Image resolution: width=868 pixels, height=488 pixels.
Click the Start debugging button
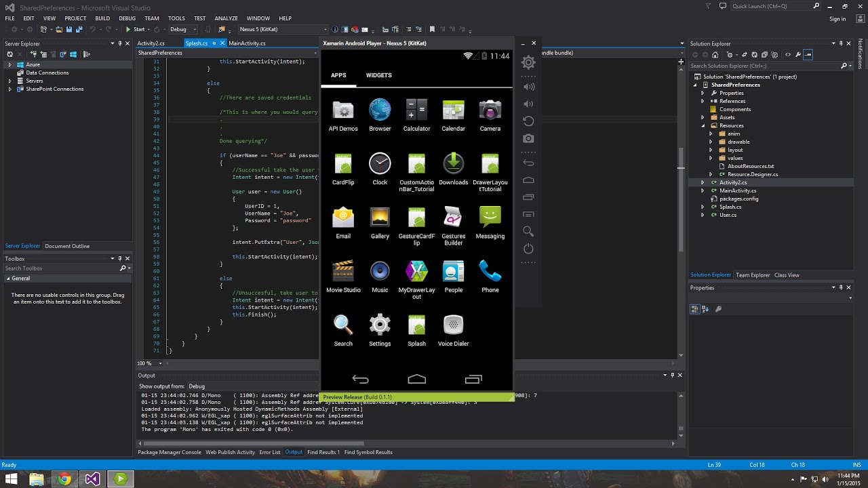[x=136, y=29]
